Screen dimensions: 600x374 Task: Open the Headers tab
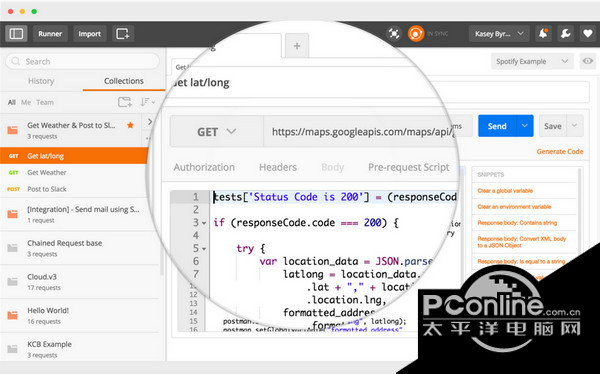click(x=278, y=167)
